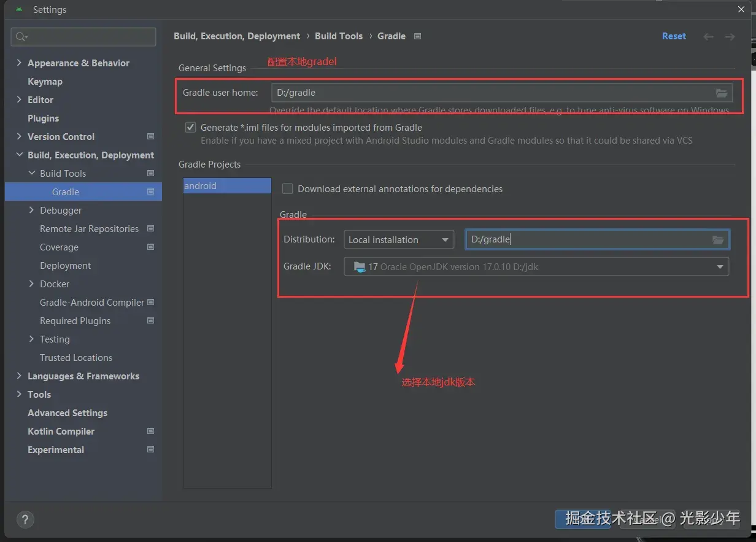
Task: Toggle Generate *.iml files checkbox
Action: (190, 128)
